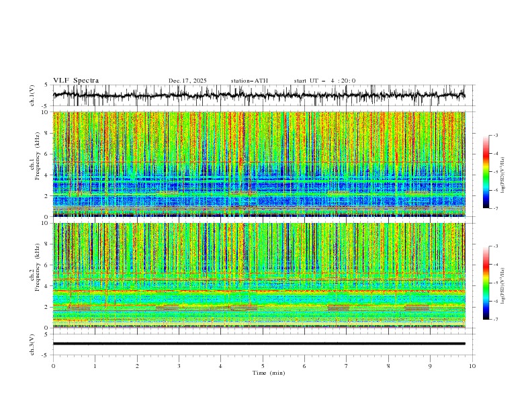Select the date text "Dec. 17, 2025"

coord(187,81)
